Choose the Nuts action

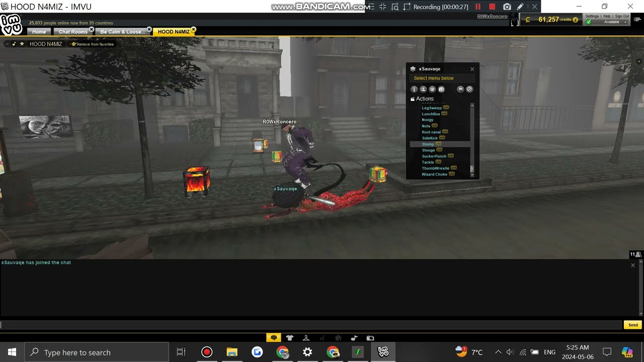pyautogui.click(x=426, y=126)
